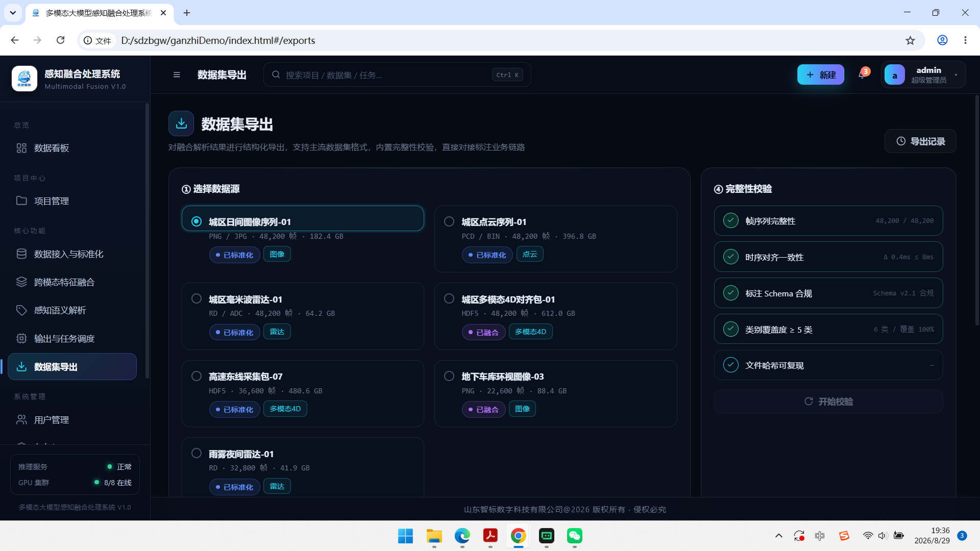Select the 城区多模态4D对齐包-01 radio button
This screenshot has width=980, height=551.
point(449,298)
